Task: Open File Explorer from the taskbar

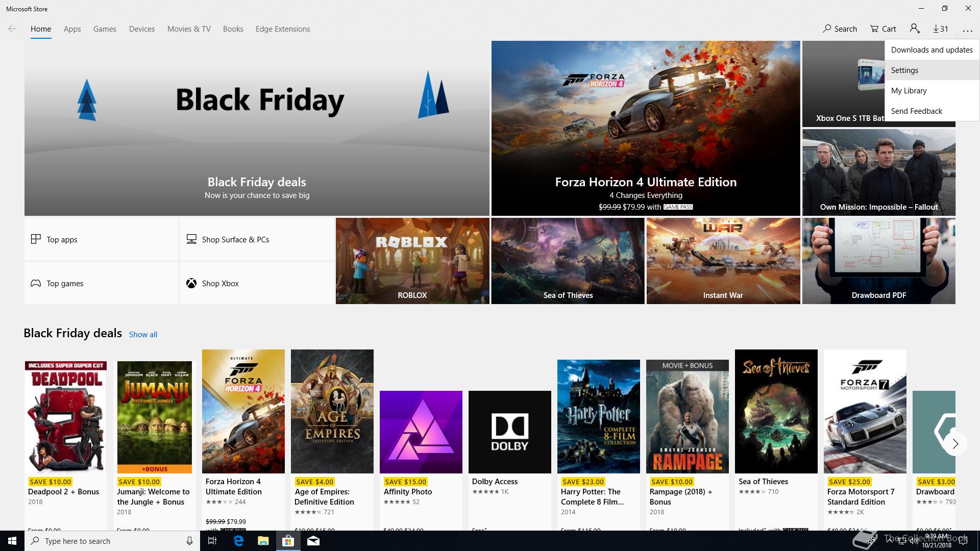Action: 263,541
